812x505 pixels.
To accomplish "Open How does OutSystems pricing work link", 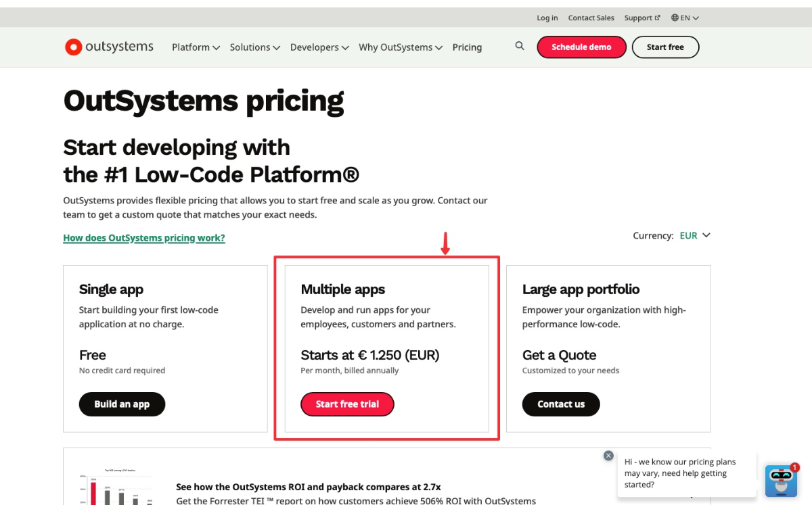I will coord(144,238).
